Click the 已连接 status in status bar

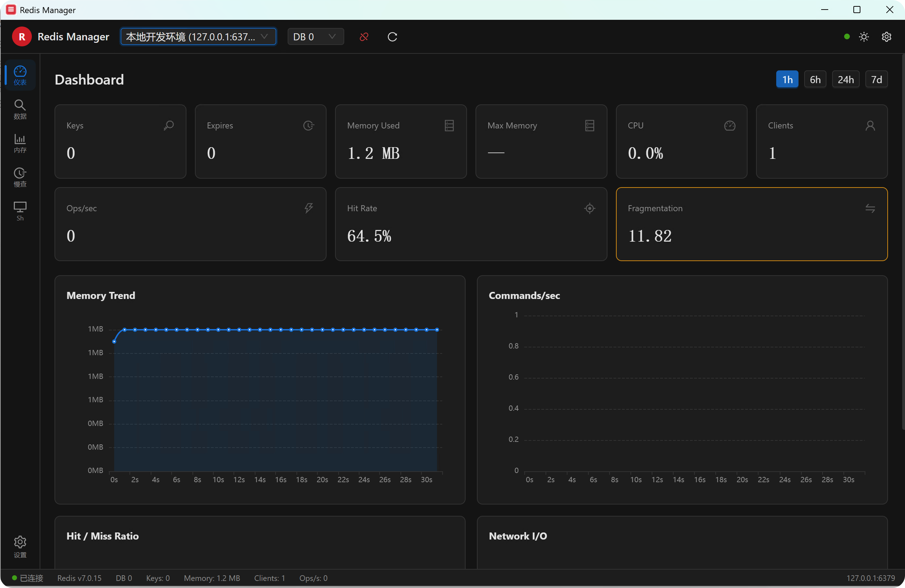click(28, 578)
